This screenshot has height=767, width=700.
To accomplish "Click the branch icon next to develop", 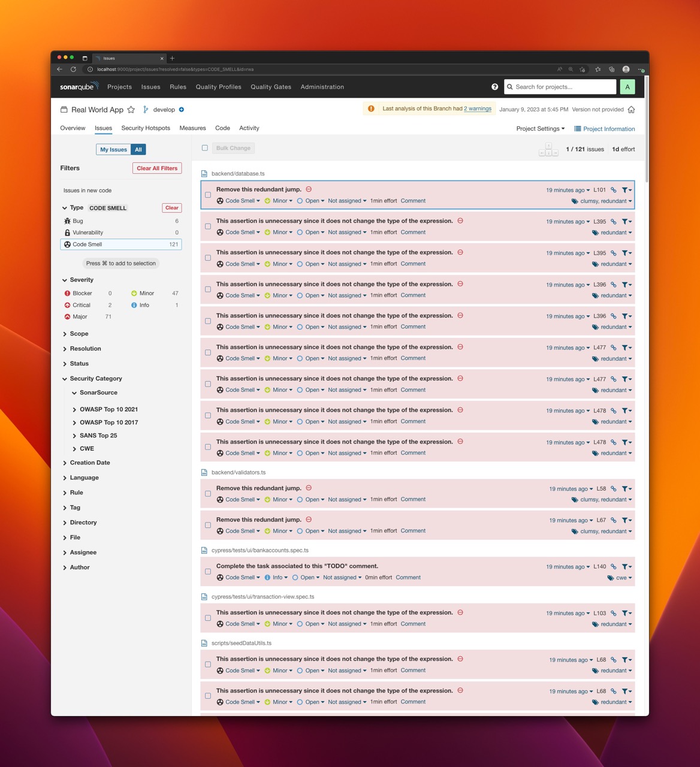I will tap(145, 110).
